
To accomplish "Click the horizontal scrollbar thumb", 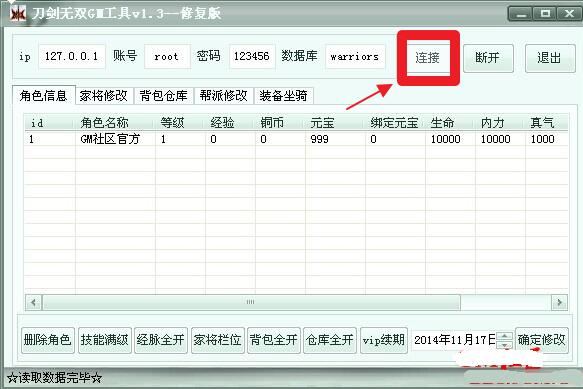I will coord(251,302).
